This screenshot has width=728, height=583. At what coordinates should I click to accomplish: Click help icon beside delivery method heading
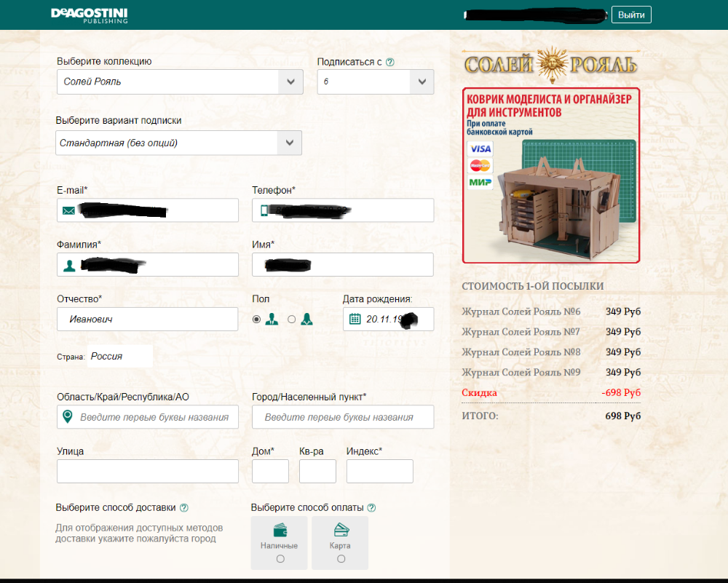click(184, 507)
